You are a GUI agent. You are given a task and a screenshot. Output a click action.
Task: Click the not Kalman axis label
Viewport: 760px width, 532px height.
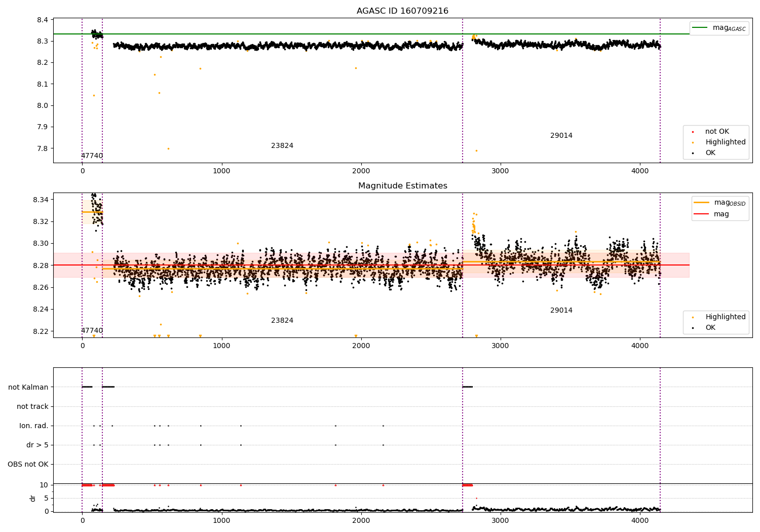28,388
